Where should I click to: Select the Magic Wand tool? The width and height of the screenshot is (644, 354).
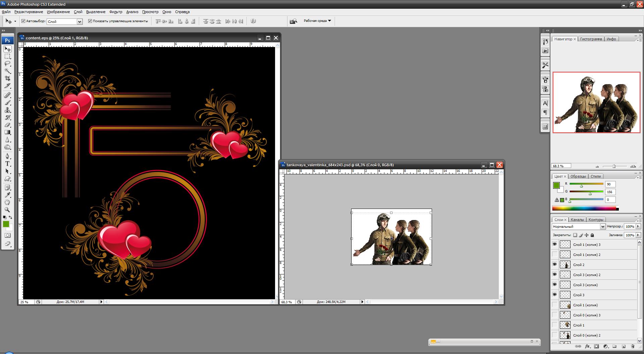pos(7,71)
